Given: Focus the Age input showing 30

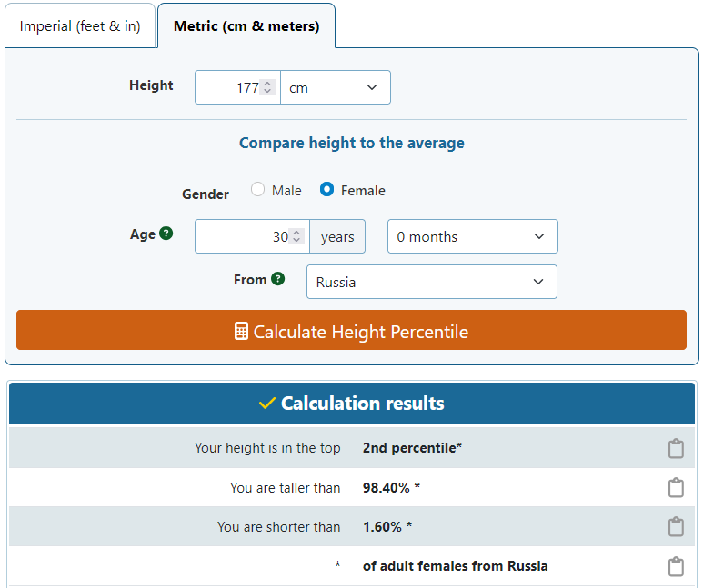Looking at the screenshot, I should click(252, 236).
